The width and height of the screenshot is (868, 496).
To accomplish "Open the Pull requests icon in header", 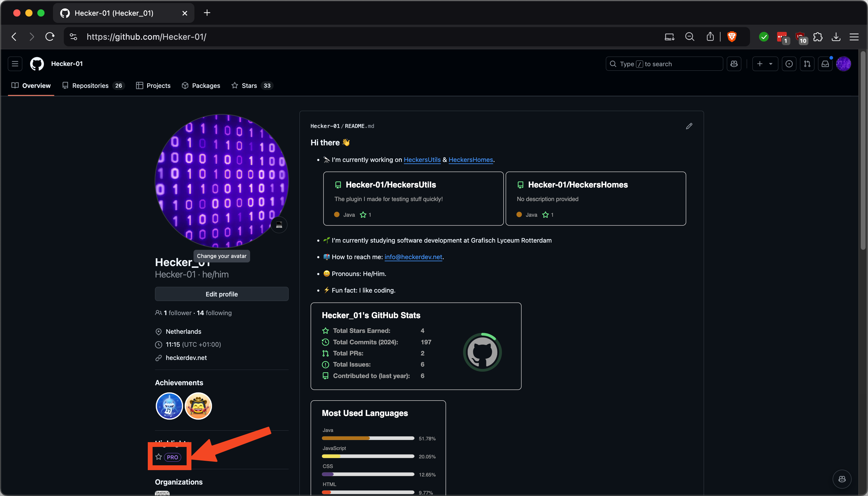I will coord(807,64).
